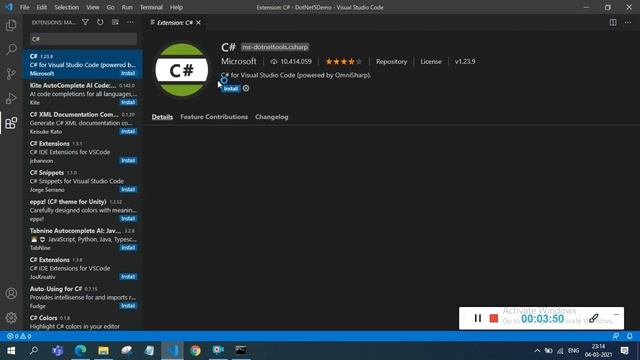Stop the screen recording

pyautogui.click(x=493, y=318)
